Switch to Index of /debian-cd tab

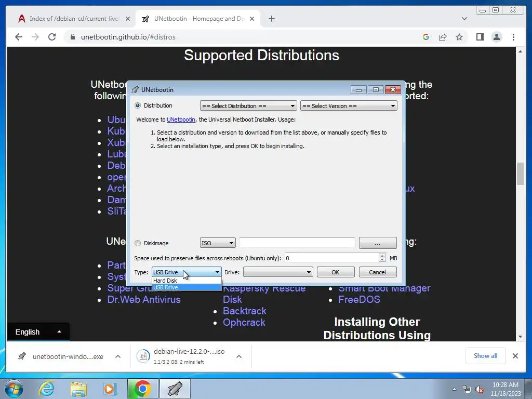pyautogui.click(x=73, y=19)
